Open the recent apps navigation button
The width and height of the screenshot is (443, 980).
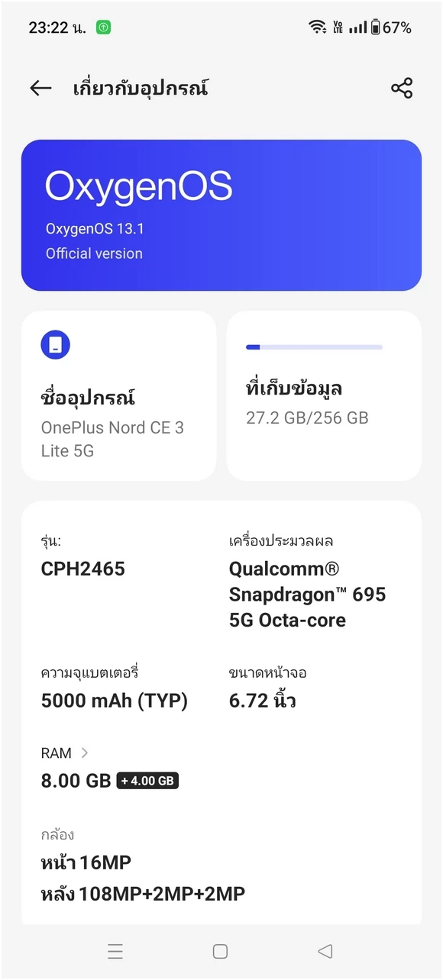[115, 951]
